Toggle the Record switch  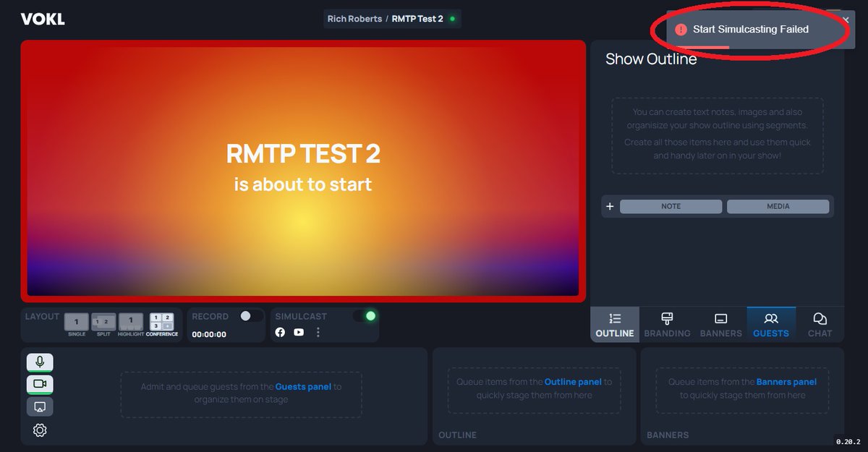point(251,316)
